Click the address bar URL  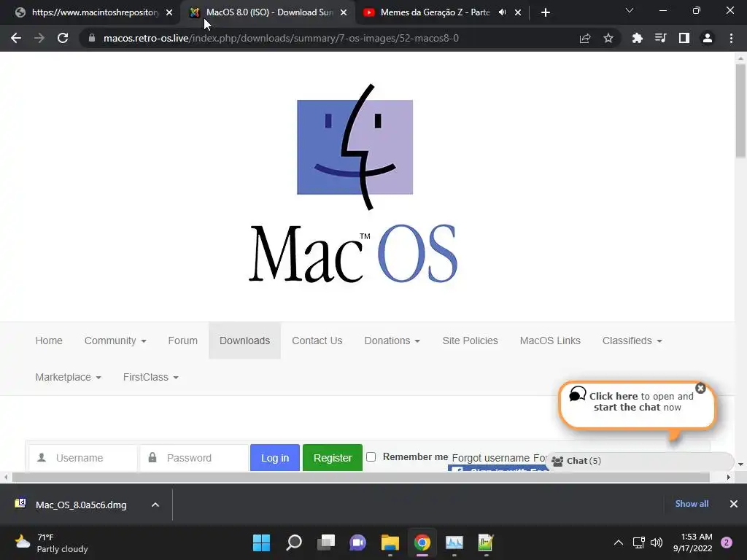(x=281, y=38)
